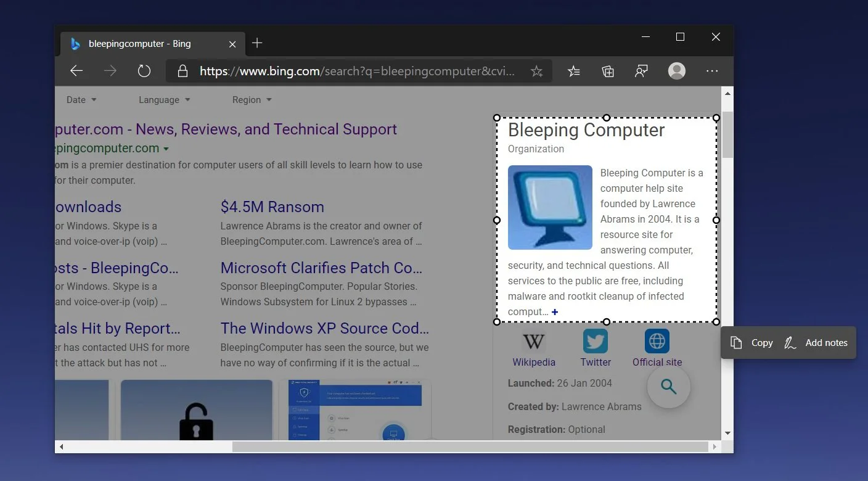Viewport: 868px width, 481px height.
Task: Open the tals Hit by Report… link
Action: pos(117,328)
